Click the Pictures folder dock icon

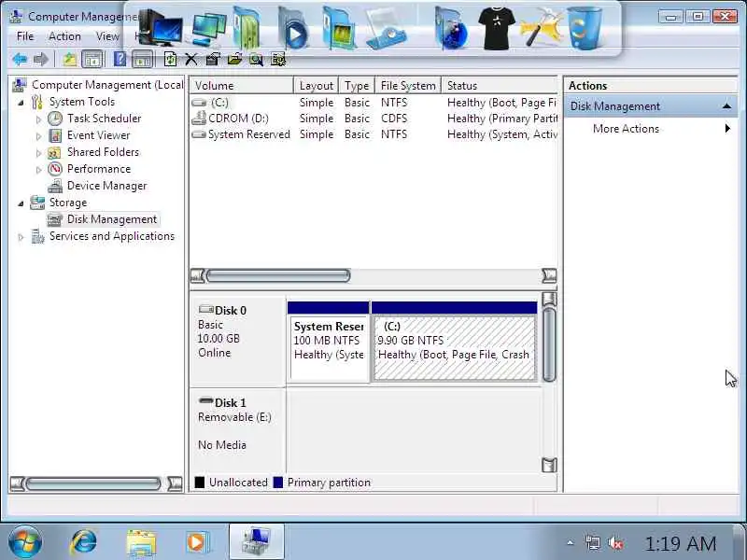pyautogui.click(x=338, y=28)
